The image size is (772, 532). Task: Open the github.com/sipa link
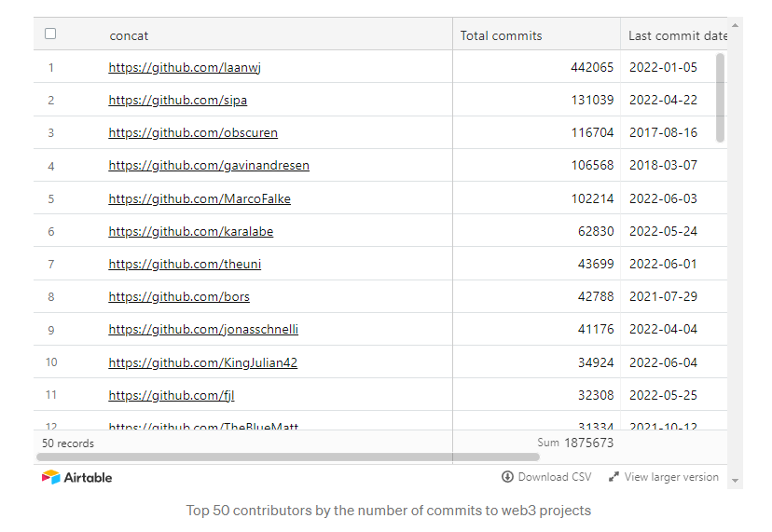pos(177,100)
